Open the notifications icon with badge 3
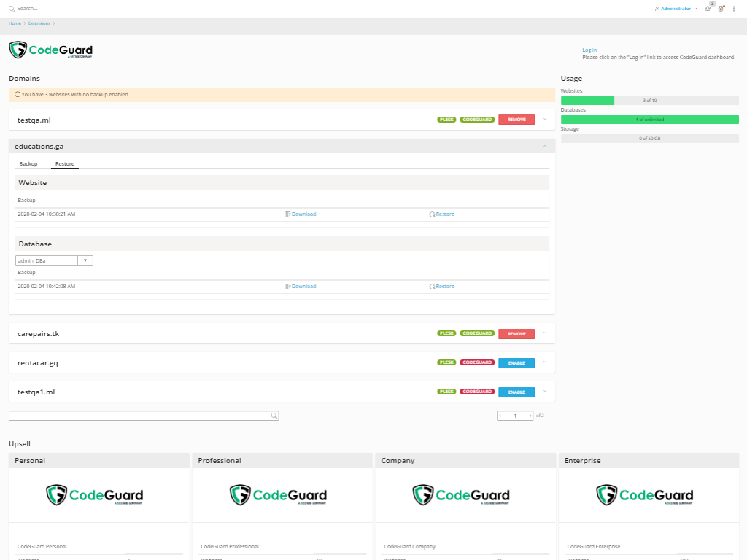The width and height of the screenshot is (747, 560). coord(708,8)
